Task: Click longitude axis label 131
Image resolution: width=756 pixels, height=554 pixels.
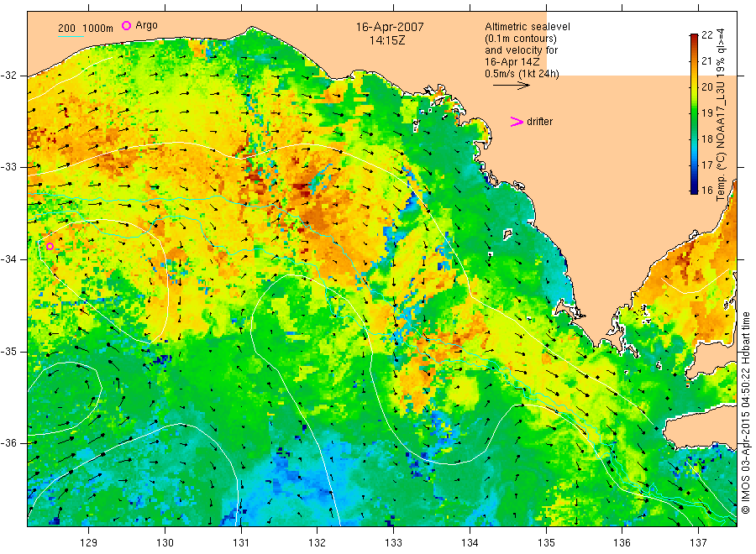Action: (241, 543)
